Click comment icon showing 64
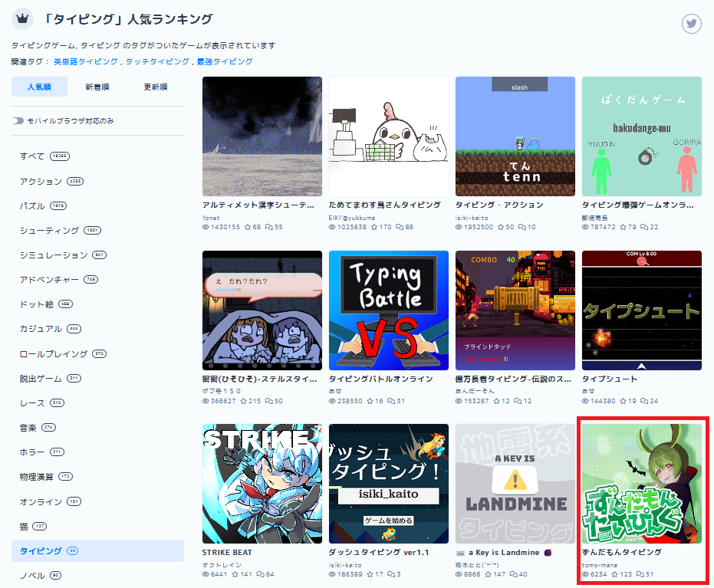 [x=260, y=574]
